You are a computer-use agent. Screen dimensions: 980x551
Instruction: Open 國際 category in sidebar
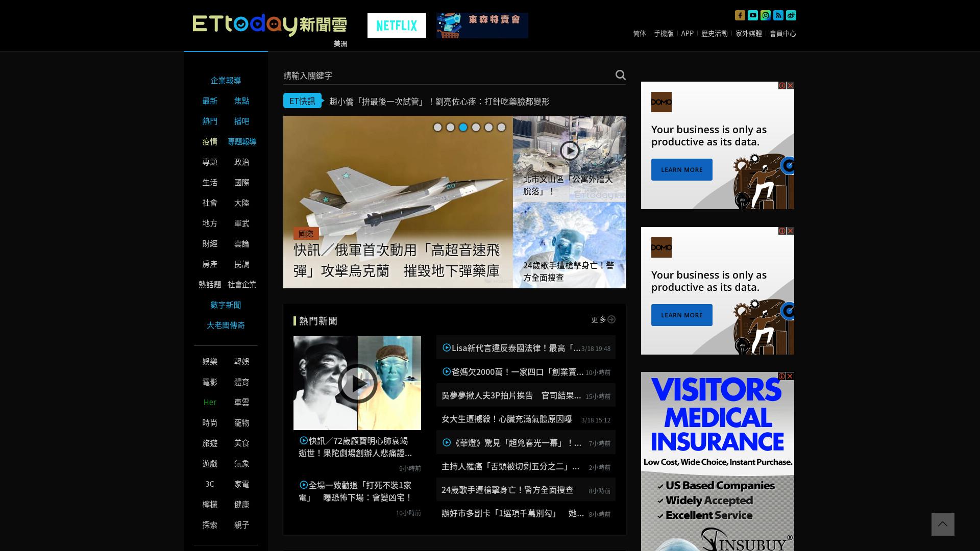pos(242,182)
